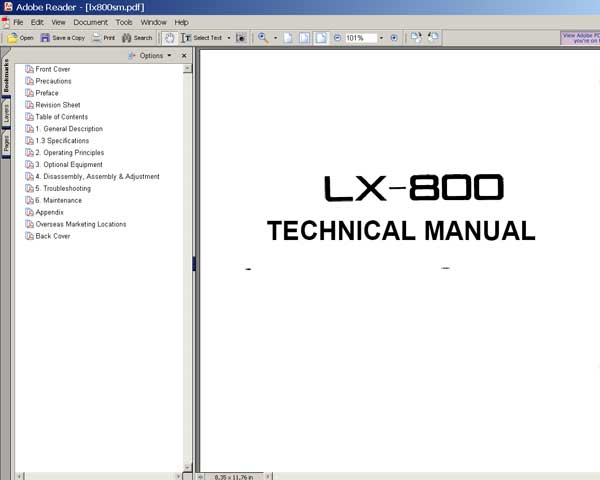The height and width of the screenshot is (480, 600).
Task: Click the Zoom In plus button
Action: (394, 38)
